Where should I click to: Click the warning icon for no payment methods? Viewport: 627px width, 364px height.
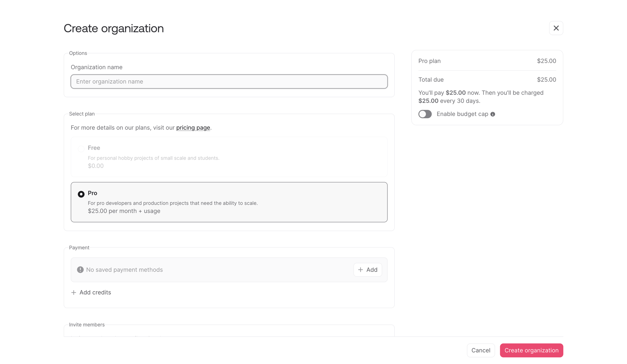80,270
